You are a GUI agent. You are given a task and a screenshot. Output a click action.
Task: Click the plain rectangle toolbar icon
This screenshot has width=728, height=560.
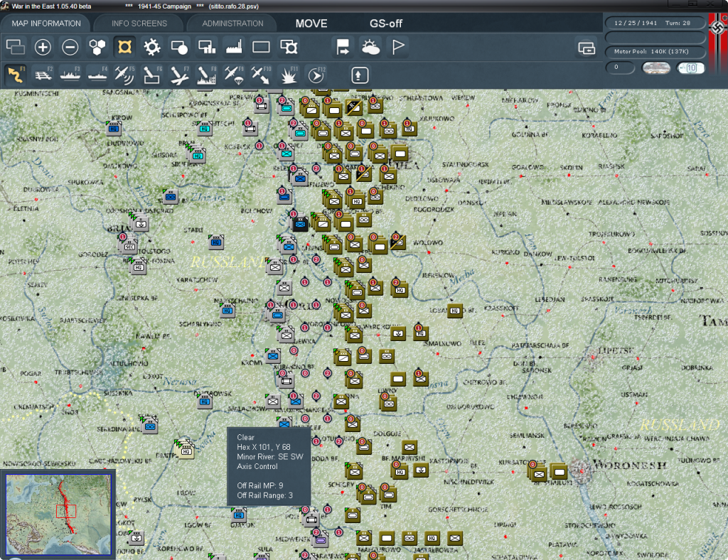coord(261,47)
